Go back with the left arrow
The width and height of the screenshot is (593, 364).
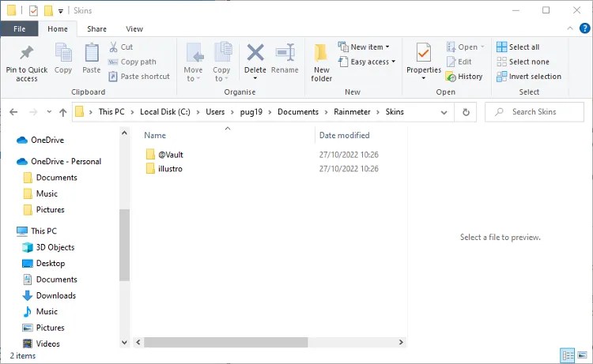pos(13,112)
